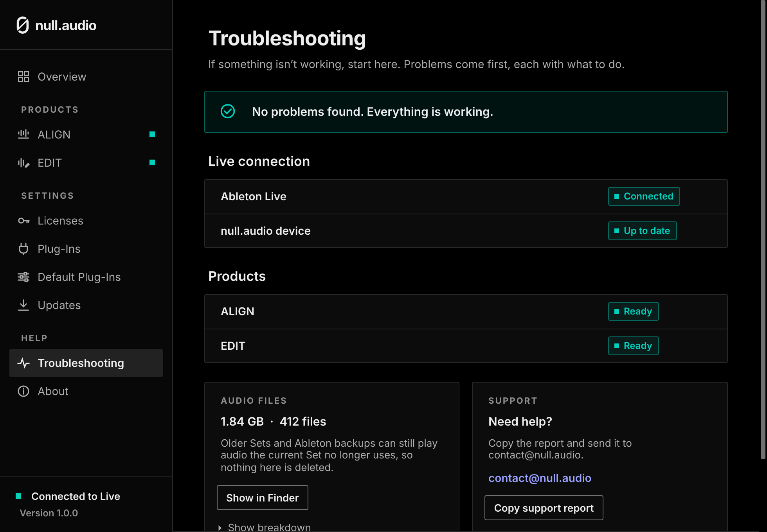Click the Connected badge for Ableton Live
Viewport: 767px width, 532px height.
(x=644, y=196)
